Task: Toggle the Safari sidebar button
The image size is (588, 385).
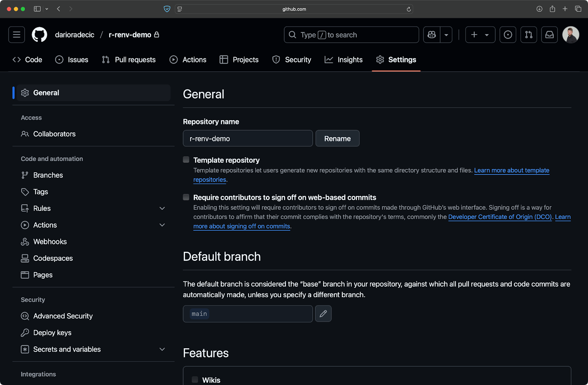Action: pos(37,9)
